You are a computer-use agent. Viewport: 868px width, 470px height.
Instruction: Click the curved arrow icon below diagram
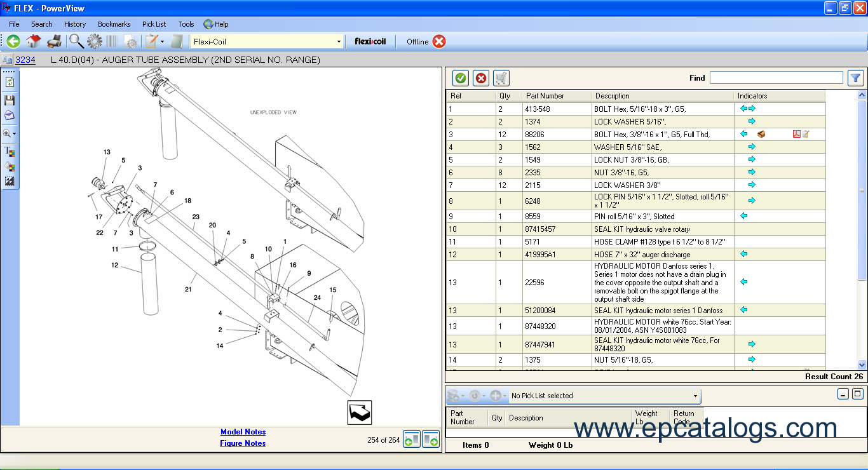click(x=360, y=413)
